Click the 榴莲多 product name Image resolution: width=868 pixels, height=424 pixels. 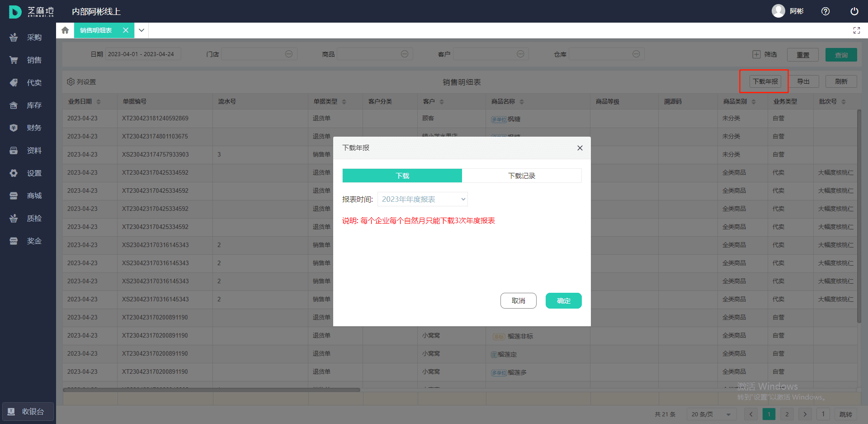tap(517, 372)
